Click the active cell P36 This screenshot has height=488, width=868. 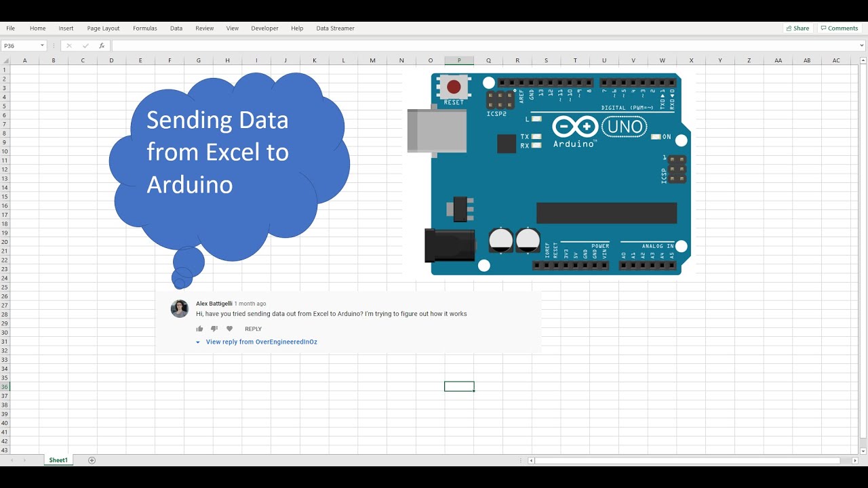click(x=459, y=386)
